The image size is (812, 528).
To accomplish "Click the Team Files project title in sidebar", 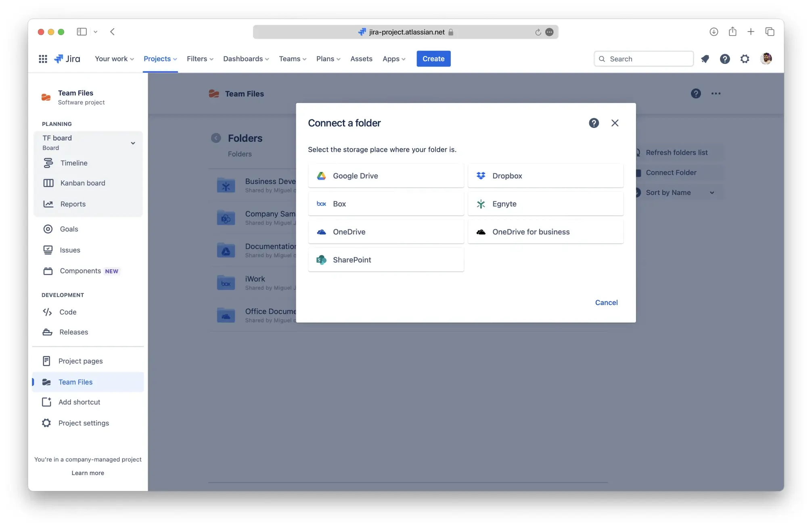I will pos(75,93).
